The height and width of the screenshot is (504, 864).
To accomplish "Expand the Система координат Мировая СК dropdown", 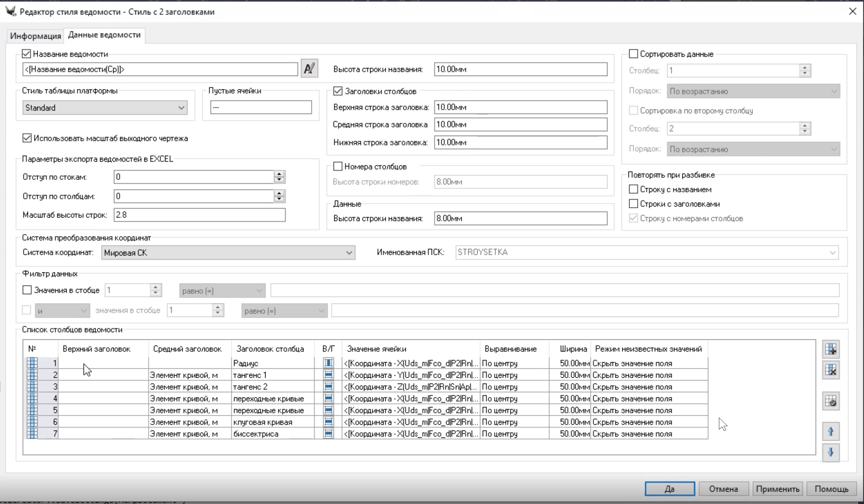I will point(228,253).
